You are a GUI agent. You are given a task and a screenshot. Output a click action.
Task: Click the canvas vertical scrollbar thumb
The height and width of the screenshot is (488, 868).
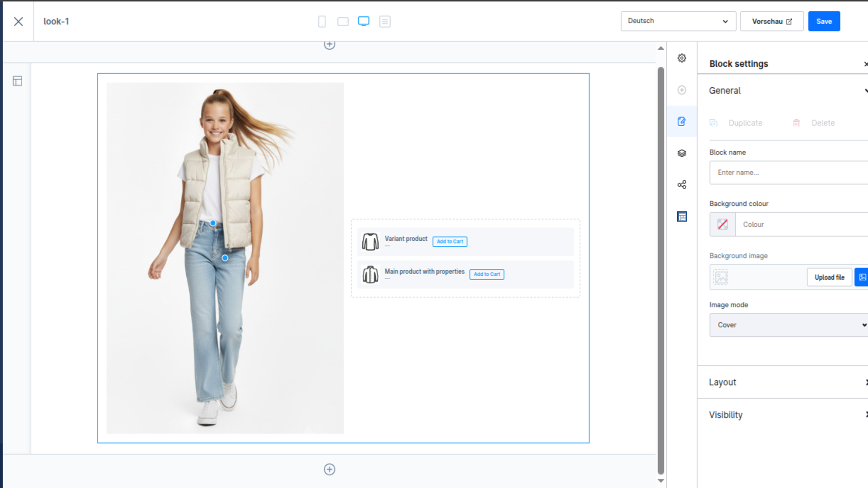tap(660, 271)
